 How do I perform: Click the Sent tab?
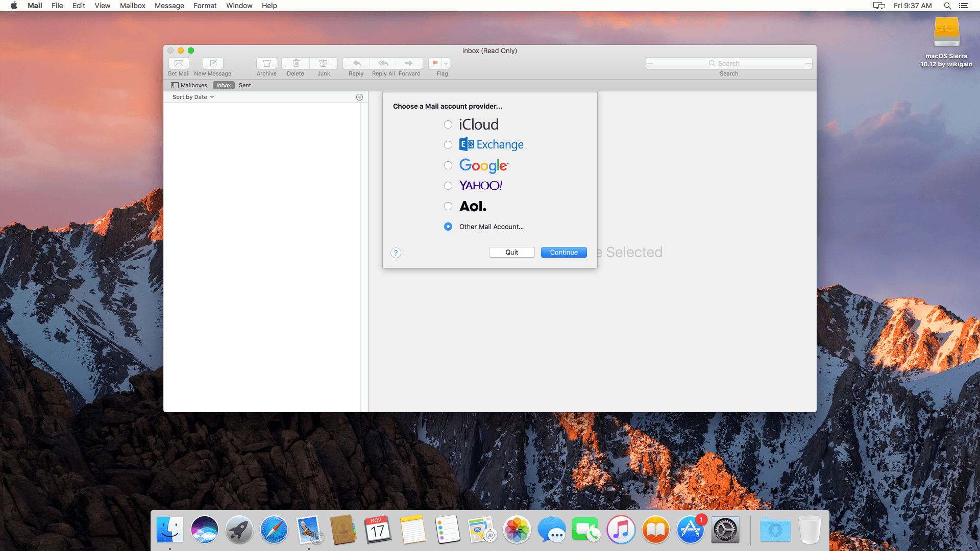(x=244, y=85)
